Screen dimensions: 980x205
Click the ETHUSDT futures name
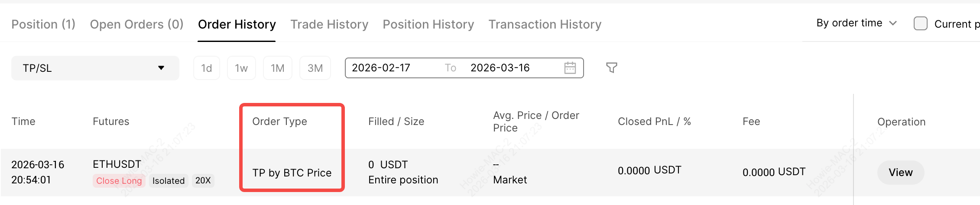pos(117,164)
